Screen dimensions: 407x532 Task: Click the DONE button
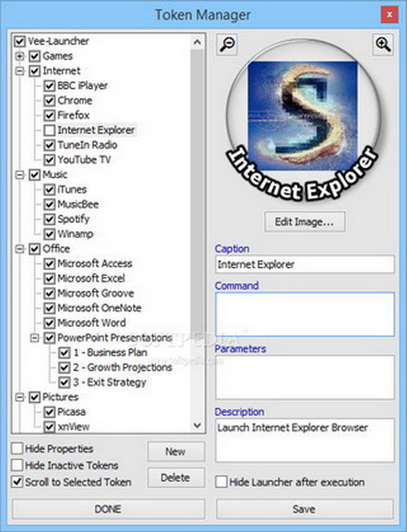coord(109,509)
